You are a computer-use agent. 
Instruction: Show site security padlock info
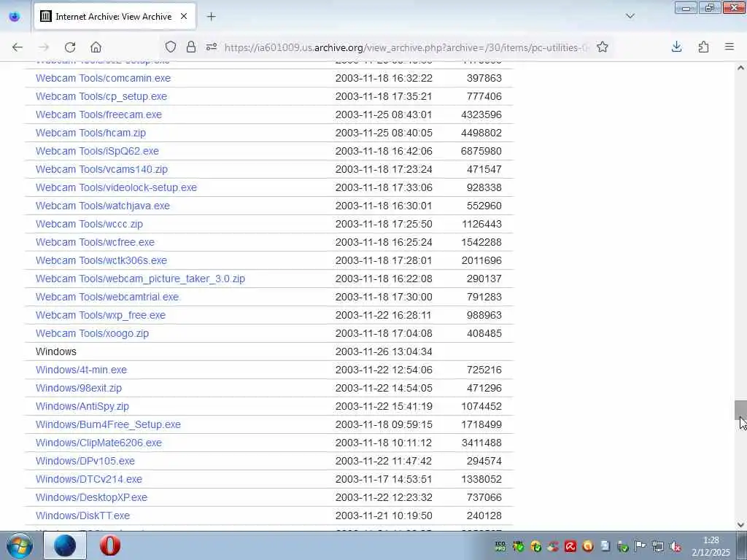191,47
